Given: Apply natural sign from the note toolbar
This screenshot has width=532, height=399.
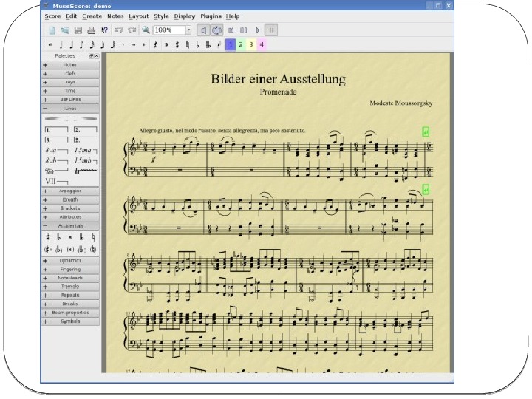Looking at the screenshot, I should [187, 44].
